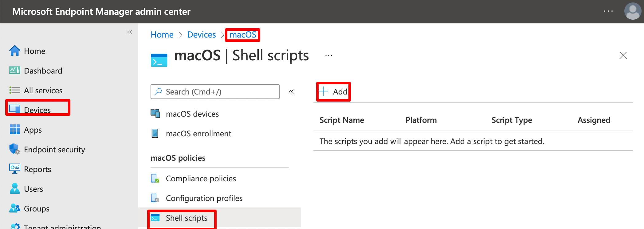Click the Configuration profiles icon
The height and width of the screenshot is (229, 644).
(155, 198)
